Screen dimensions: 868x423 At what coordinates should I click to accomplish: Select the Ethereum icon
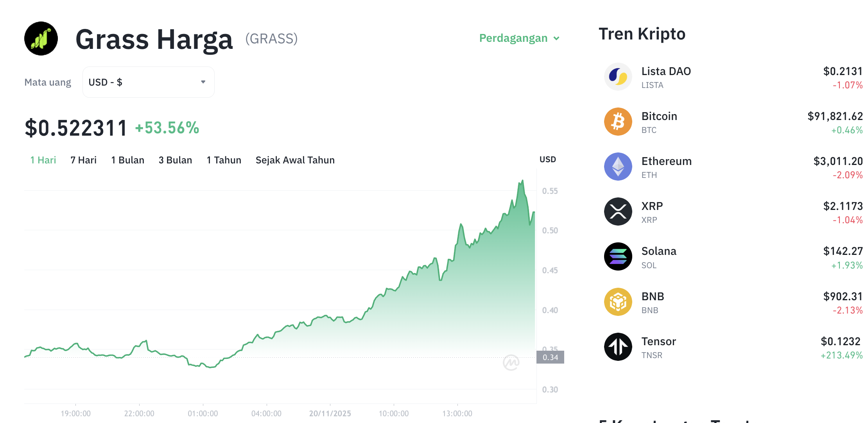click(618, 167)
